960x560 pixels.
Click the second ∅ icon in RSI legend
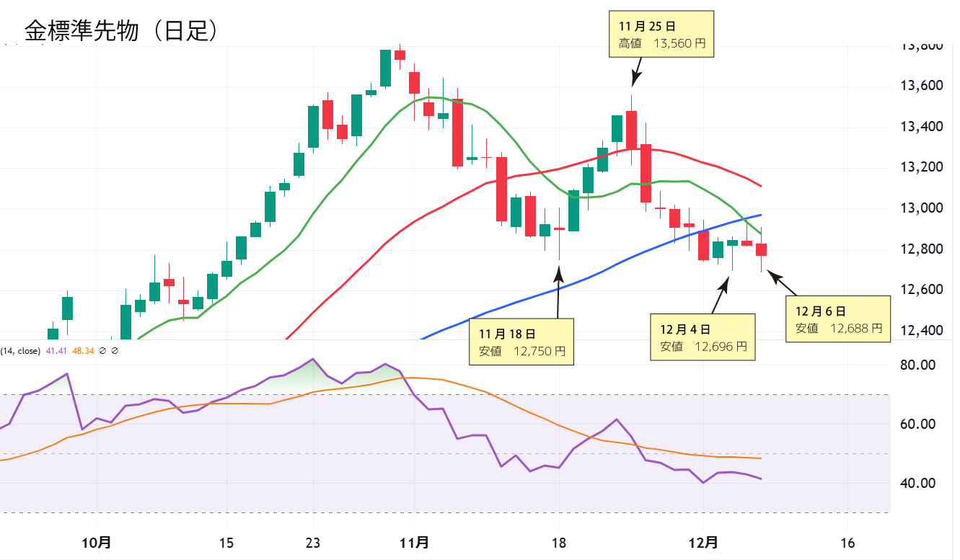pyautogui.click(x=115, y=351)
